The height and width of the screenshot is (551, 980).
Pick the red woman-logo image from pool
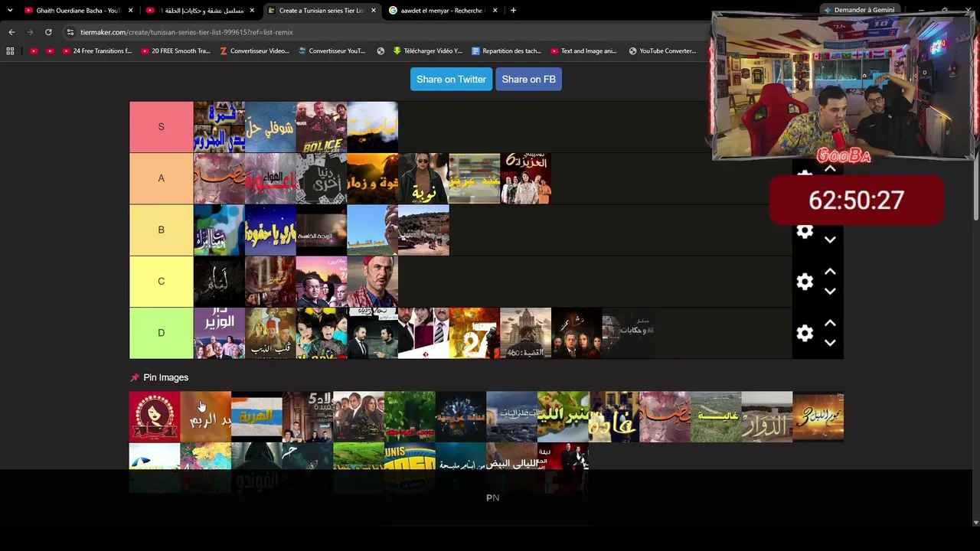click(155, 417)
